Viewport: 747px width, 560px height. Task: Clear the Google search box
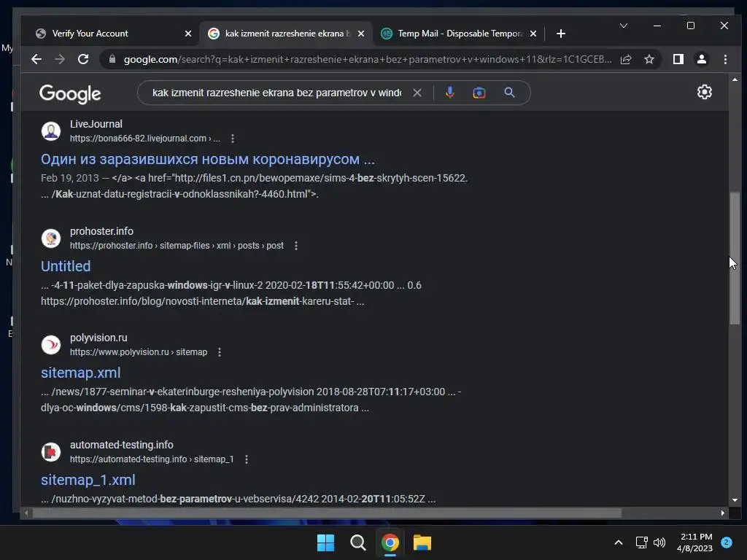tap(417, 93)
